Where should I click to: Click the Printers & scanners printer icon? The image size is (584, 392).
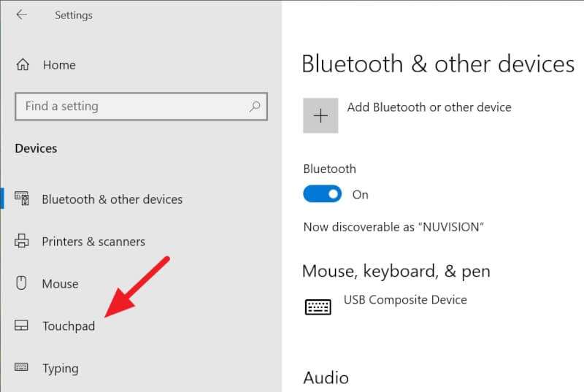coord(22,242)
